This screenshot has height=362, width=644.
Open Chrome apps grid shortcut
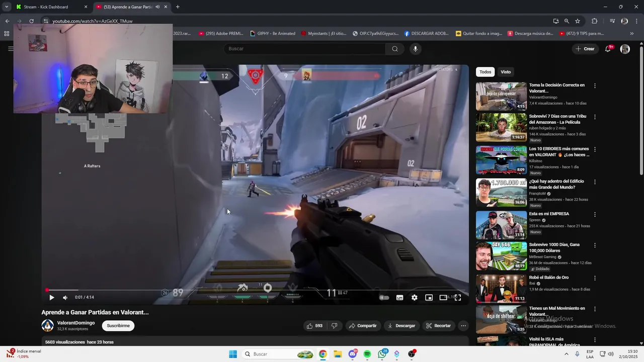tap(7, 34)
